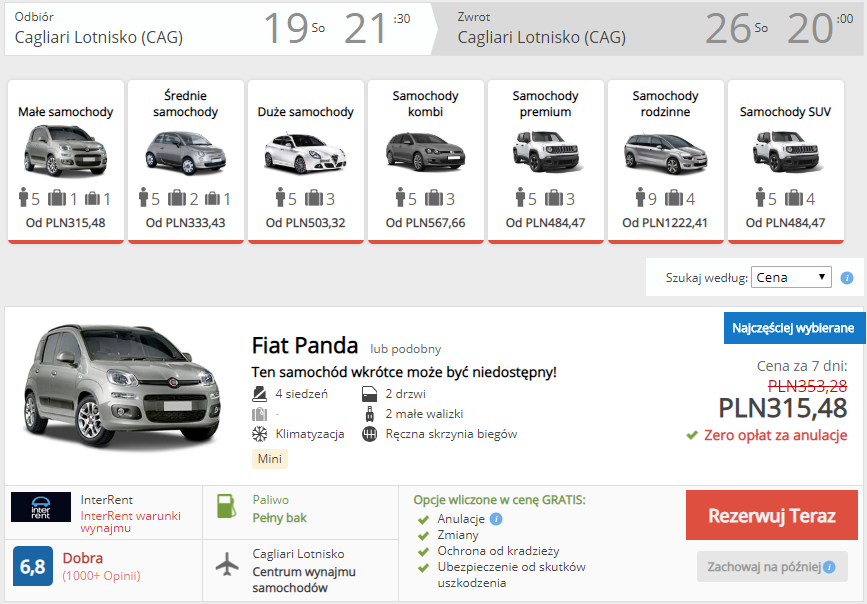Viewport: 867px width, 604px height.
Task: Click the manual gearbox icon
Action: coord(369,434)
